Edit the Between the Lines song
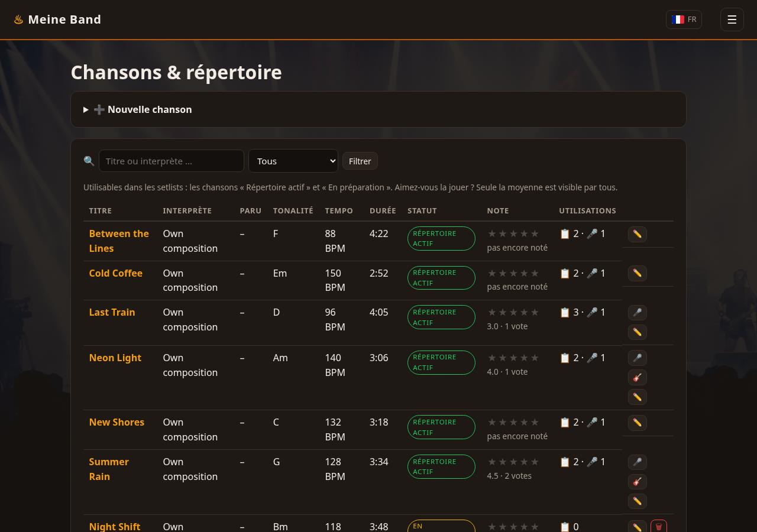The image size is (757, 532). click(x=637, y=234)
